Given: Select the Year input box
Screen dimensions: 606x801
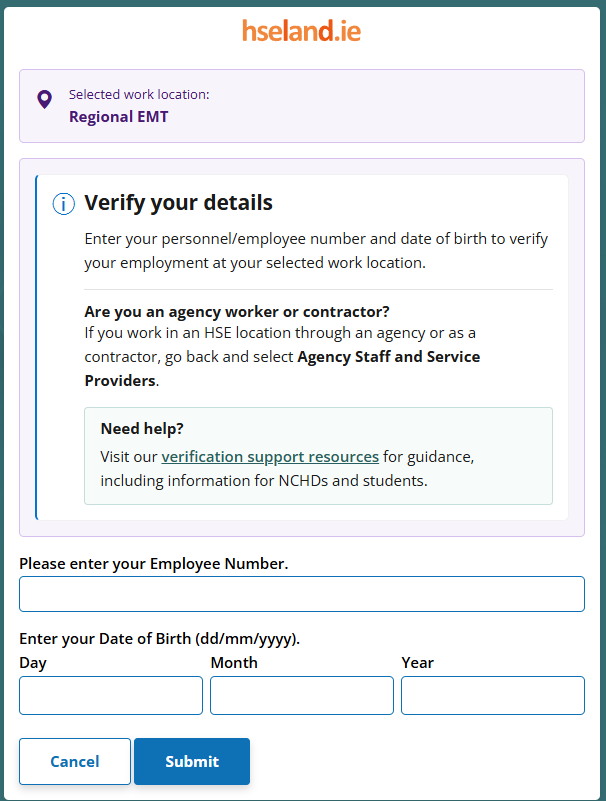Looking at the screenshot, I should pos(493,695).
